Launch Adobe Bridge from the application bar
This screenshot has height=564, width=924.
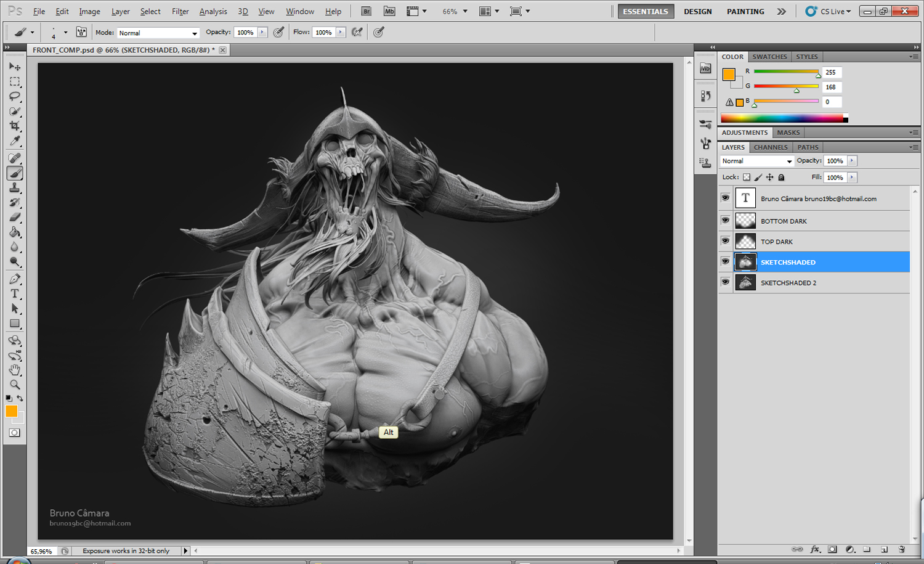(x=366, y=11)
